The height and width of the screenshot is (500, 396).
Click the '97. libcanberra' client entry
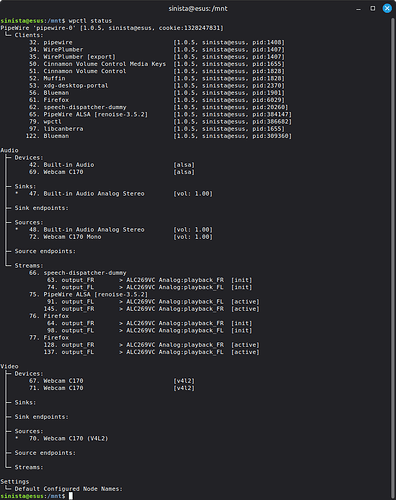157,129
